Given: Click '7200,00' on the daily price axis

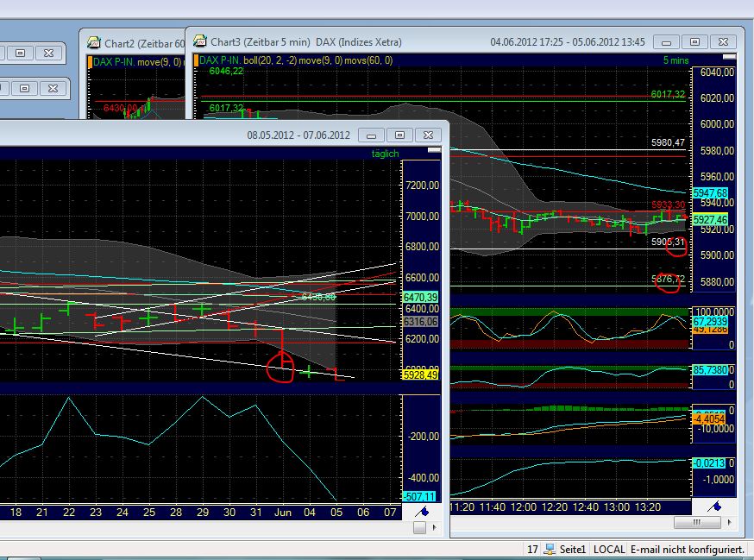Looking at the screenshot, I should (x=422, y=186).
